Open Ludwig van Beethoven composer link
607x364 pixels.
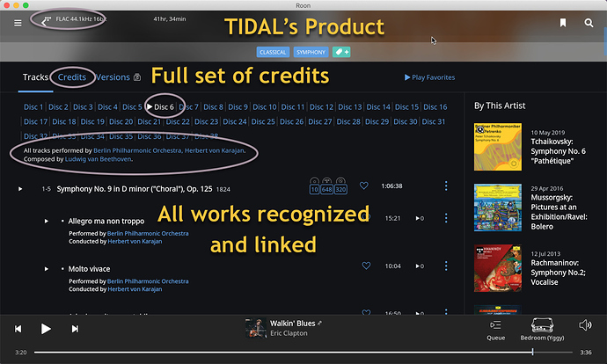98,159
